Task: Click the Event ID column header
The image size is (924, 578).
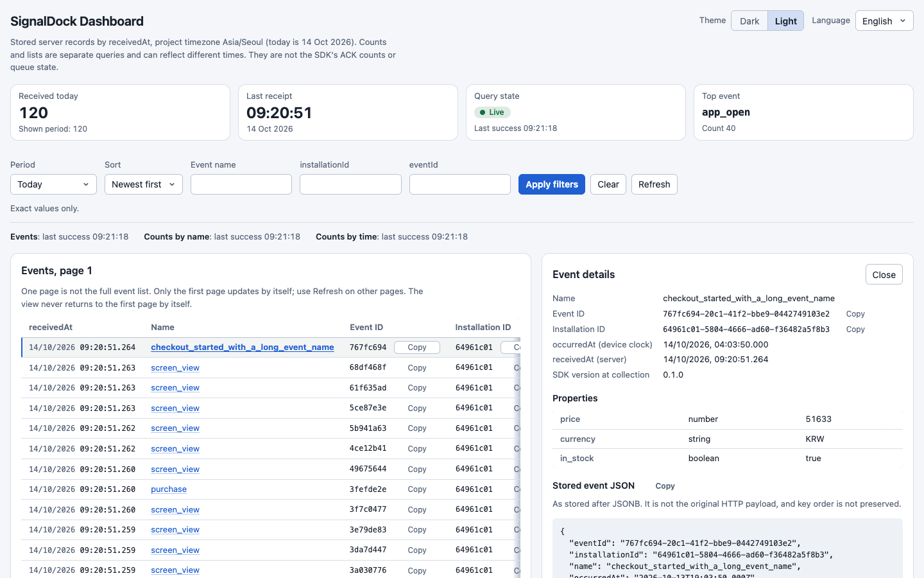Action: [x=366, y=328]
